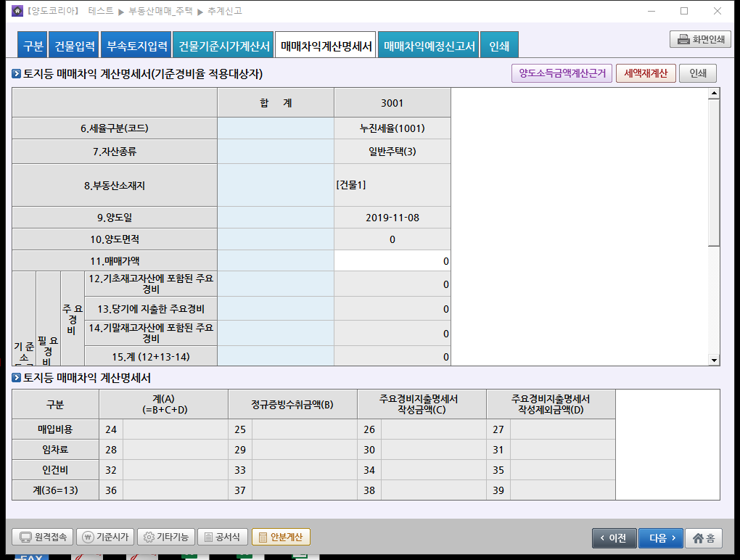
Task: Click the 14.기말재고자산에 포함된 주요경비 value cell
Action: pos(392,334)
